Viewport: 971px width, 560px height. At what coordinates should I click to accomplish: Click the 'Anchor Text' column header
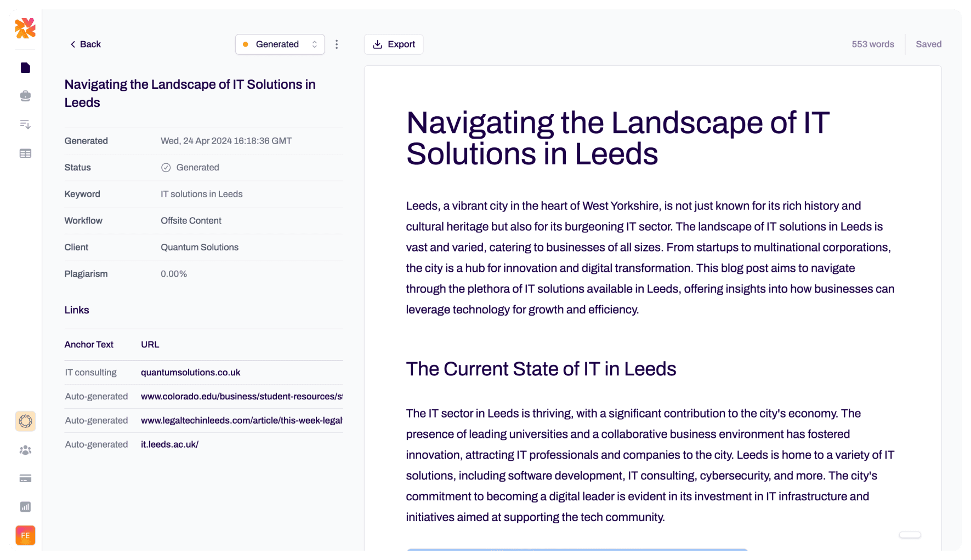(x=89, y=345)
